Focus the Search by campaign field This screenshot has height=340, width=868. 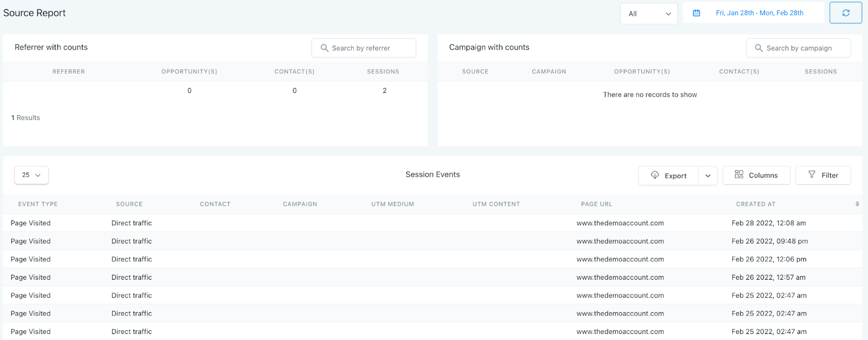(x=803, y=48)
